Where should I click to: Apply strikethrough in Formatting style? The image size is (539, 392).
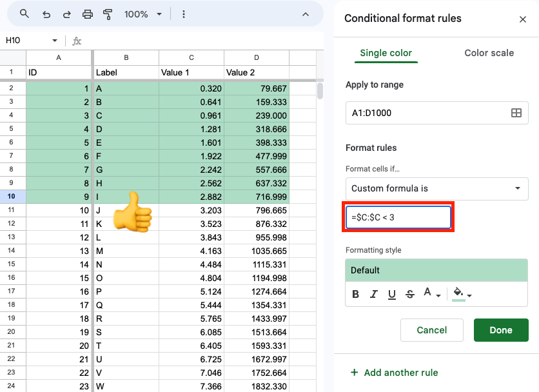click(x=410, y=294)
